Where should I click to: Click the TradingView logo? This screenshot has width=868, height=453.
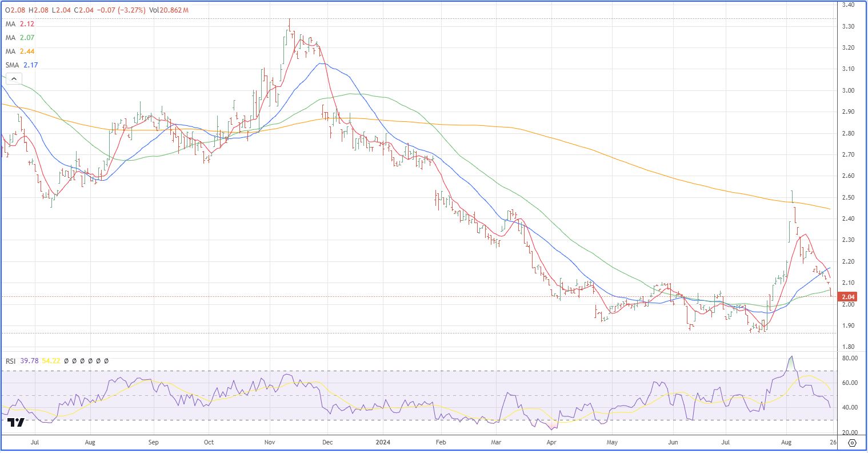click(17, 423)
